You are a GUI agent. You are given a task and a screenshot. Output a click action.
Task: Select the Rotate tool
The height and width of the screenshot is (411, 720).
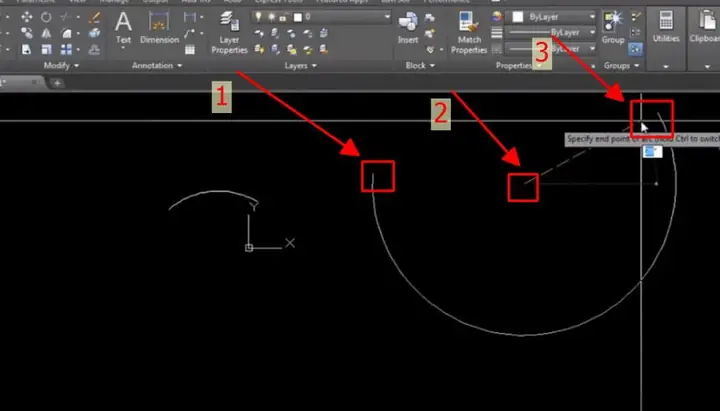46,17
